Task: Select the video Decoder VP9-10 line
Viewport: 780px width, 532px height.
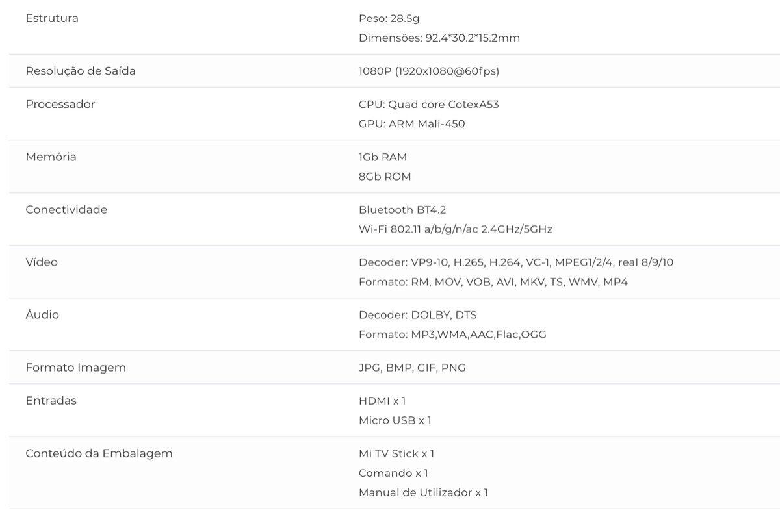Action: coord(515,262)
